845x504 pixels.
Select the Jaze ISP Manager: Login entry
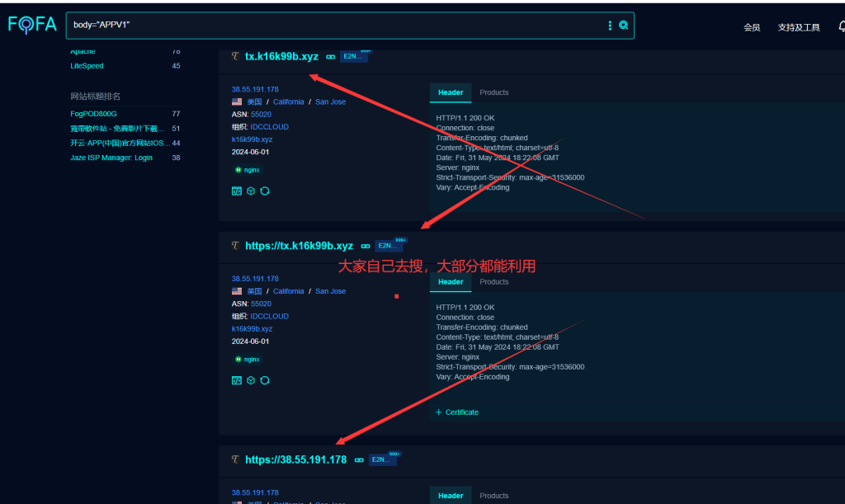click(x=111, y=158)
